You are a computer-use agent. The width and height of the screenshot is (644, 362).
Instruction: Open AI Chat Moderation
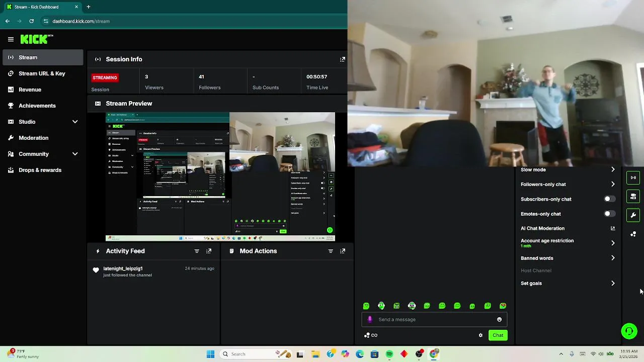568,228
